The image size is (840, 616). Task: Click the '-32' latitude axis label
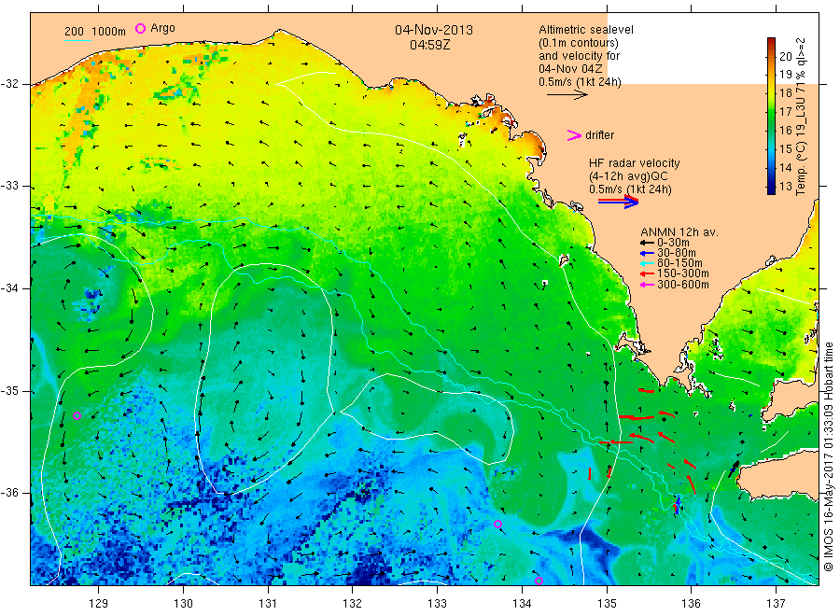9,84
